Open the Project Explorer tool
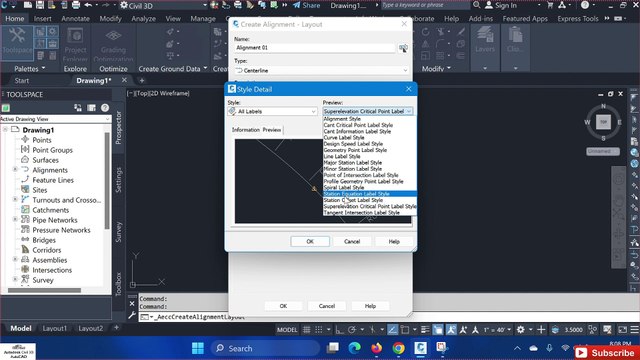This screenshot has width=640, height=360. (76, 44)
